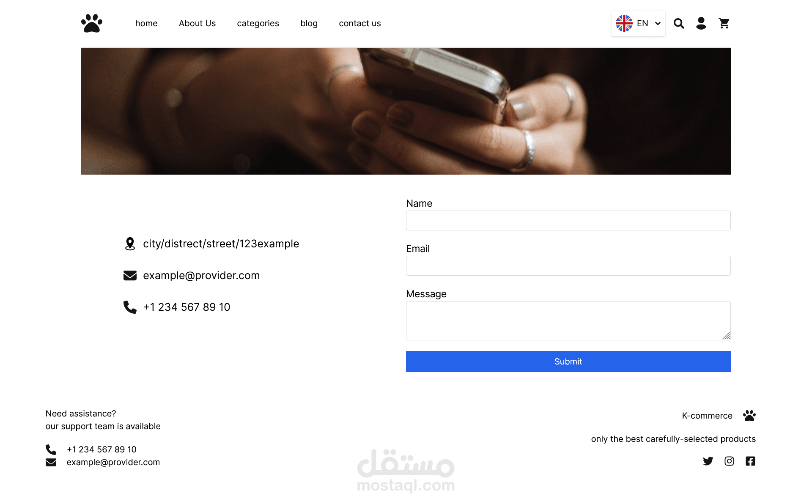Navigate to the blog menu item
Screen dimensions: 812x504
click(309, 23)
